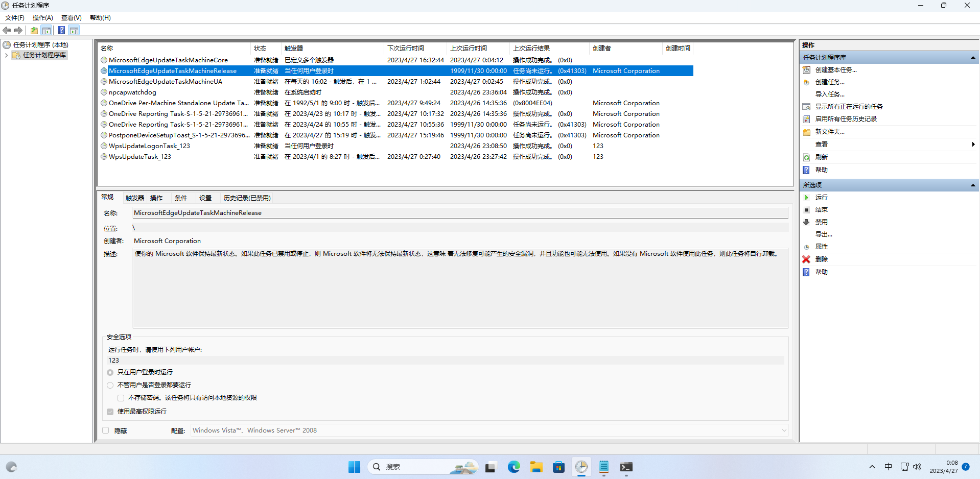Select the npcapwatchdog task row
This screenshot has width=980, height=479.
[x=395, y=92]
